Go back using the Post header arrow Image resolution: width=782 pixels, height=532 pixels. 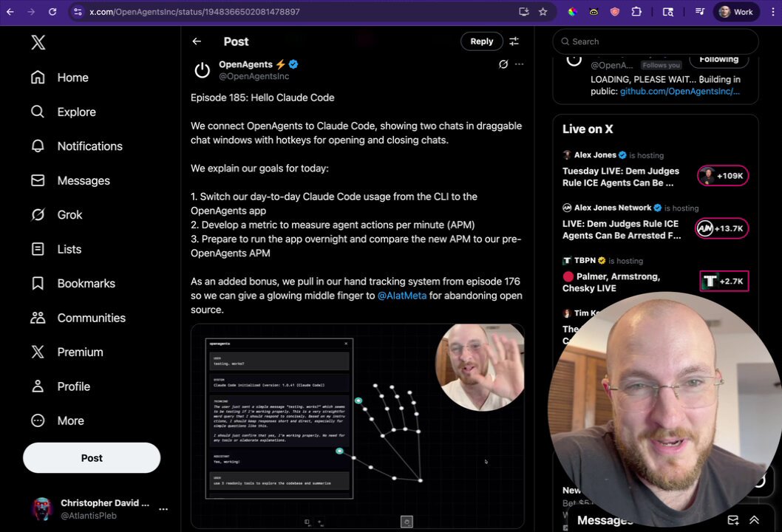point(197,41)
